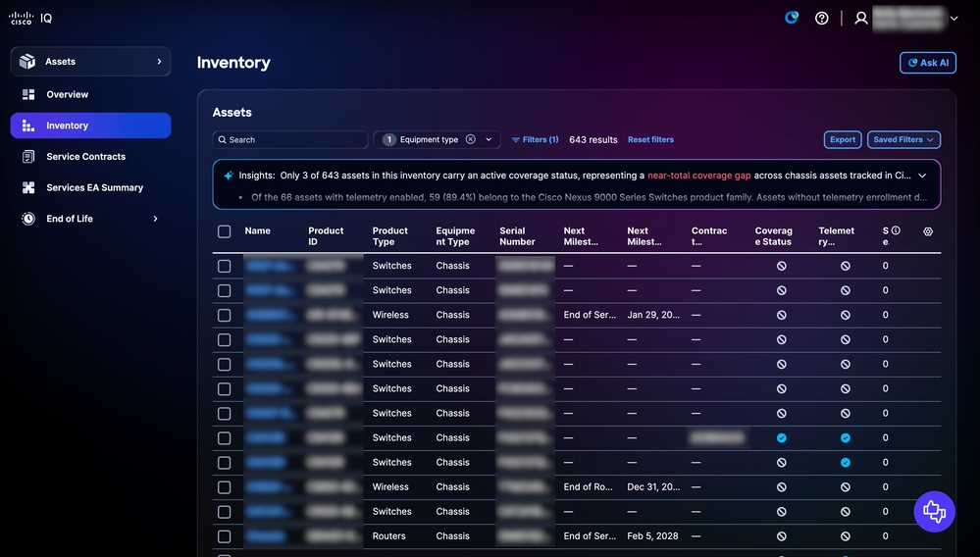This screenshot has height=557, width=980.
Task: Click the Feb 5, 2028 milestone date
Action: tap(652, 535)
